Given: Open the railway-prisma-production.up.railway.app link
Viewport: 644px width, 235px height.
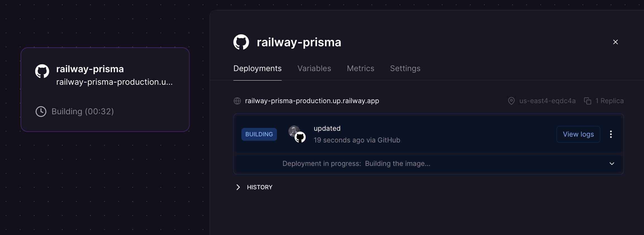Looking at the screenshot, I should pyautogui.click(x=312, y=101).
